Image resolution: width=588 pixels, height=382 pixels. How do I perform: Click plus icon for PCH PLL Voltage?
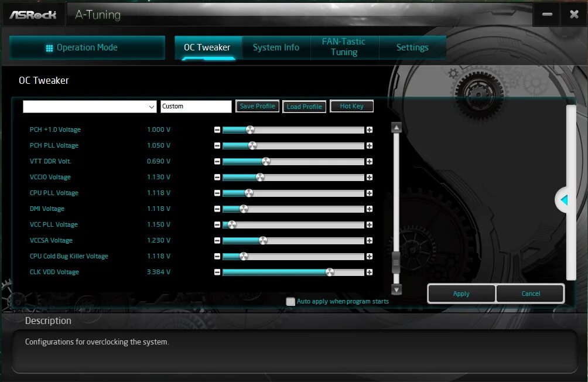(x=370, y=146)
